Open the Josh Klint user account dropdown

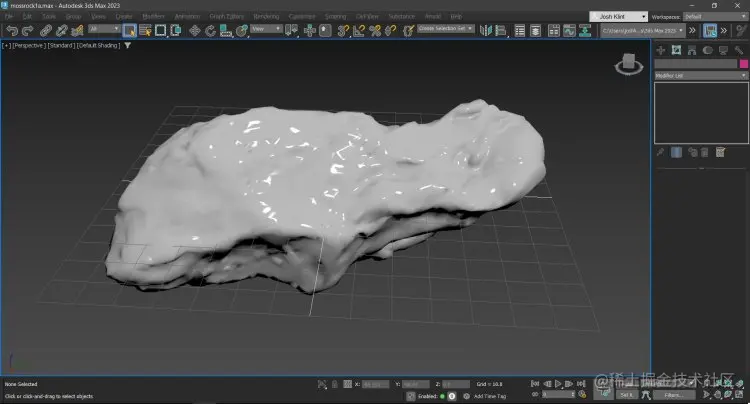click(618, 16)
